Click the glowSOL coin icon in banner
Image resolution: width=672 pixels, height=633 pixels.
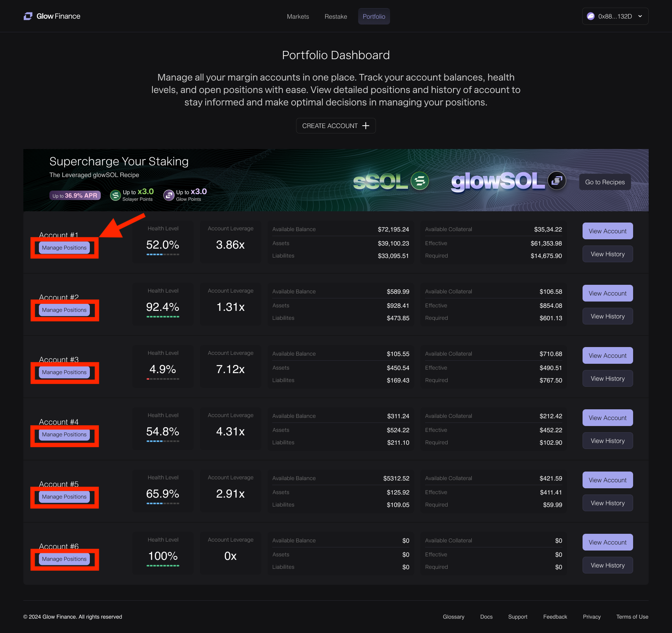coord(557,181)
